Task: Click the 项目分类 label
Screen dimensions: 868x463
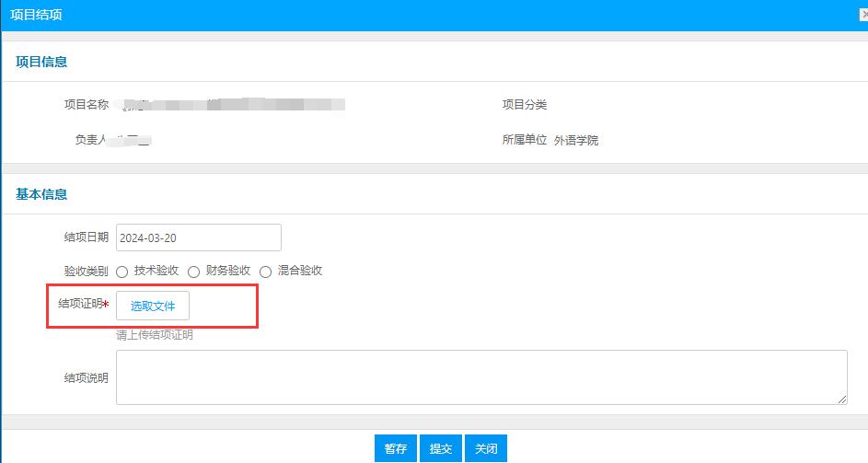Action: click(x=525, y=105)
